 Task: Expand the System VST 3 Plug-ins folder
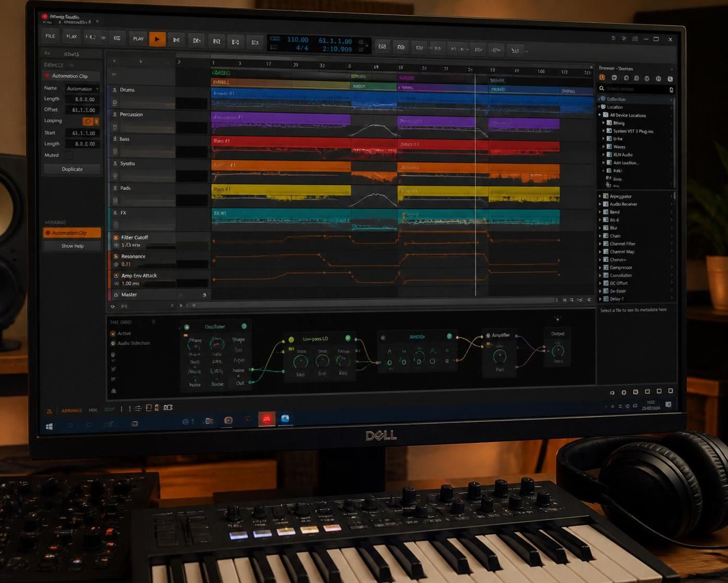click(604, 131)
